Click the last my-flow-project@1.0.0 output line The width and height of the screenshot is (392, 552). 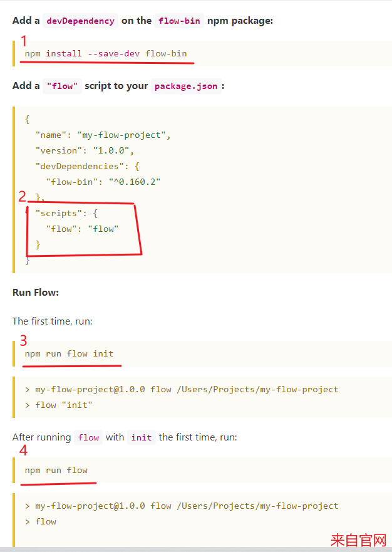click(182, 506)
